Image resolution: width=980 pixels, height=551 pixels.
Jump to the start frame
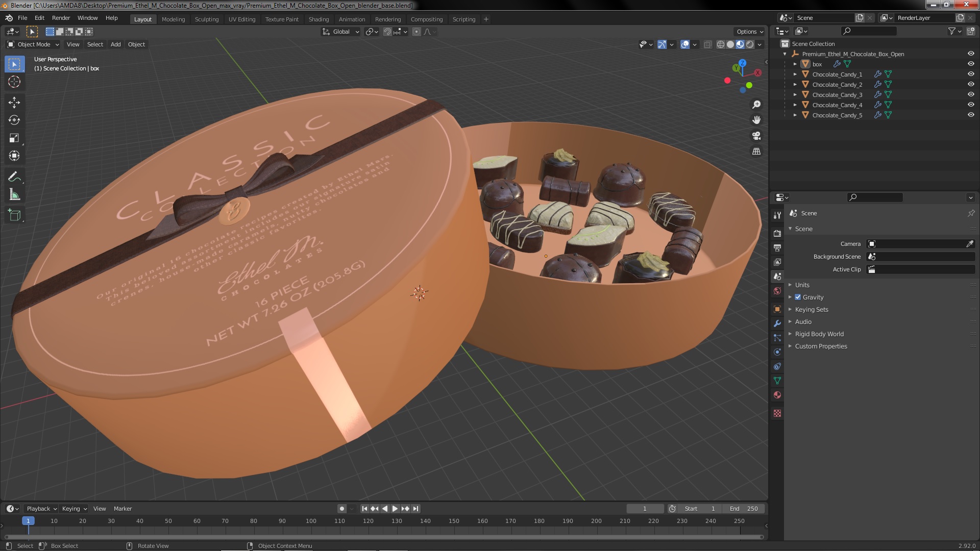click(364, 509)
